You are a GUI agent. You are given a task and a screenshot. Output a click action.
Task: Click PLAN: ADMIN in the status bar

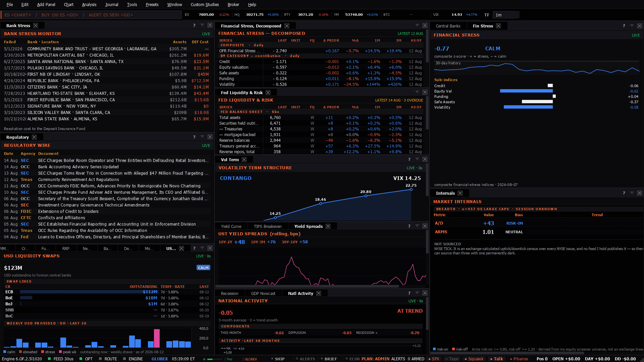tap(376, 359)
